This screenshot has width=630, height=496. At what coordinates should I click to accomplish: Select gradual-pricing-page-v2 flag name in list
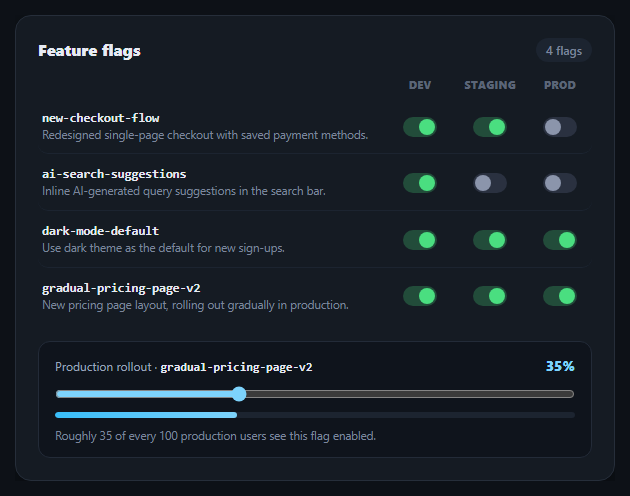[121, 288]
